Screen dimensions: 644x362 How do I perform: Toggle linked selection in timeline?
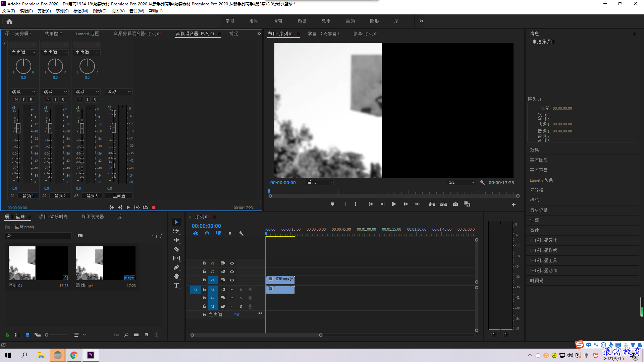pyautogui.click(x=218, y=233)
